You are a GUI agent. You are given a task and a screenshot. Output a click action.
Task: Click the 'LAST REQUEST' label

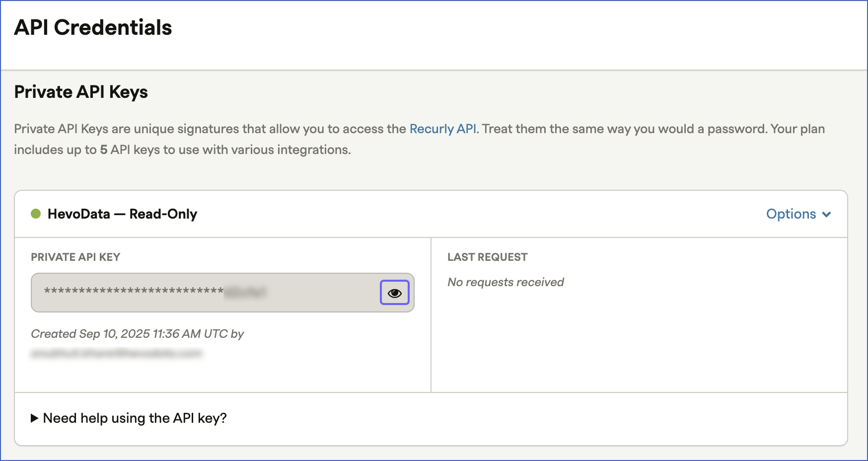[487, 257]
